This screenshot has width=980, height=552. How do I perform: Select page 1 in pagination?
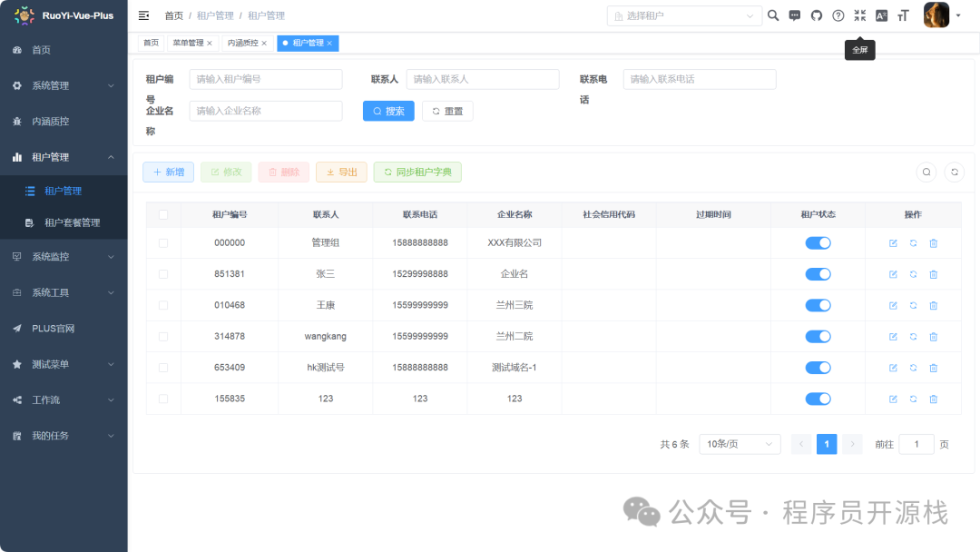pos(827,444)
